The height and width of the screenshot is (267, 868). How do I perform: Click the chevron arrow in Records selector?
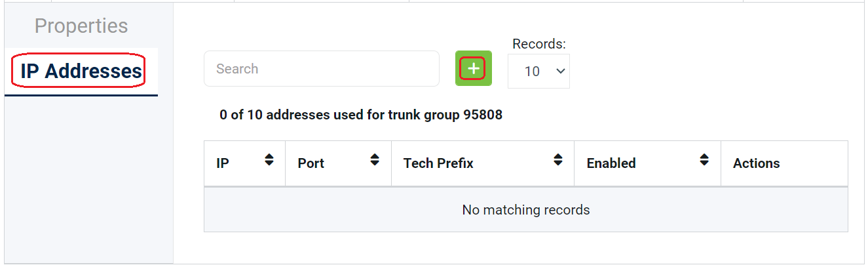(560, 71)
